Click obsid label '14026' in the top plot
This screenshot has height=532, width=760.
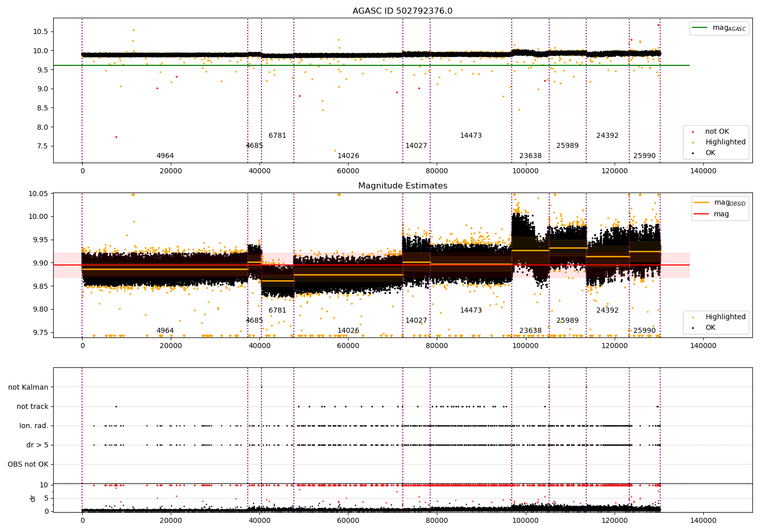point(349,156)
